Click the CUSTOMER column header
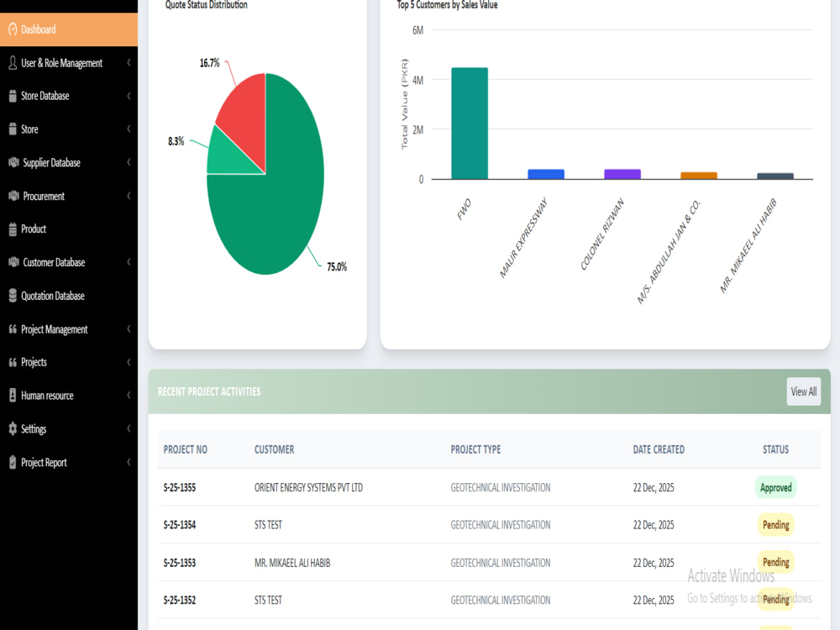The image size is (840, 630). [275, 449]
